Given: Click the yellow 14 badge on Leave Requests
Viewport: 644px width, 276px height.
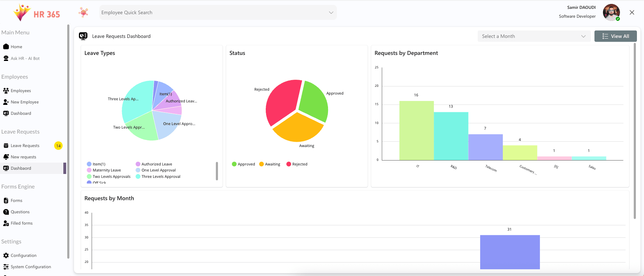Looking at the screenshot, I should [x=58, y=146].
